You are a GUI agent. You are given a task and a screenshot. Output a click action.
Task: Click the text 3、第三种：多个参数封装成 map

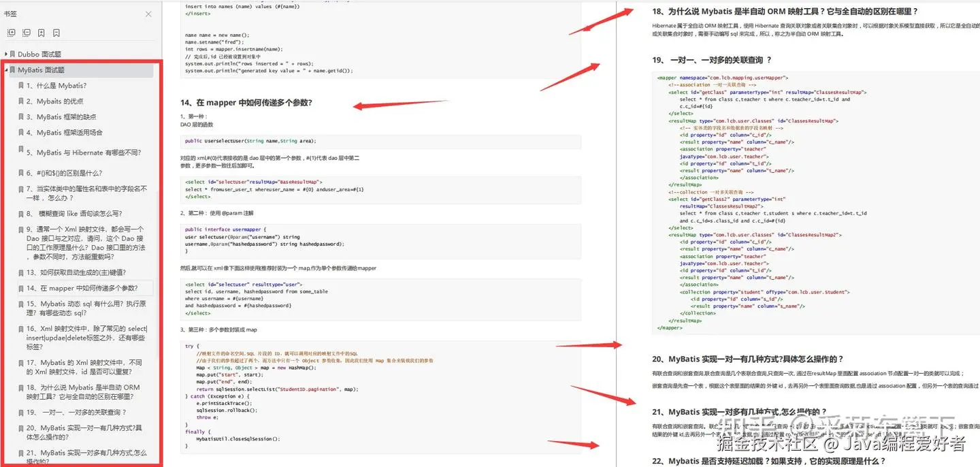tap(218, 329)
